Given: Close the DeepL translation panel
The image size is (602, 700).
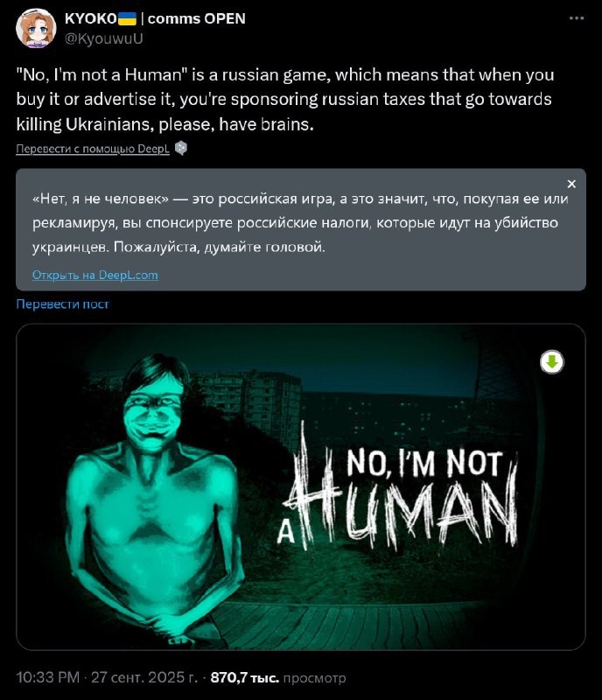Looking at the screenshot, I should click(571, 184).
